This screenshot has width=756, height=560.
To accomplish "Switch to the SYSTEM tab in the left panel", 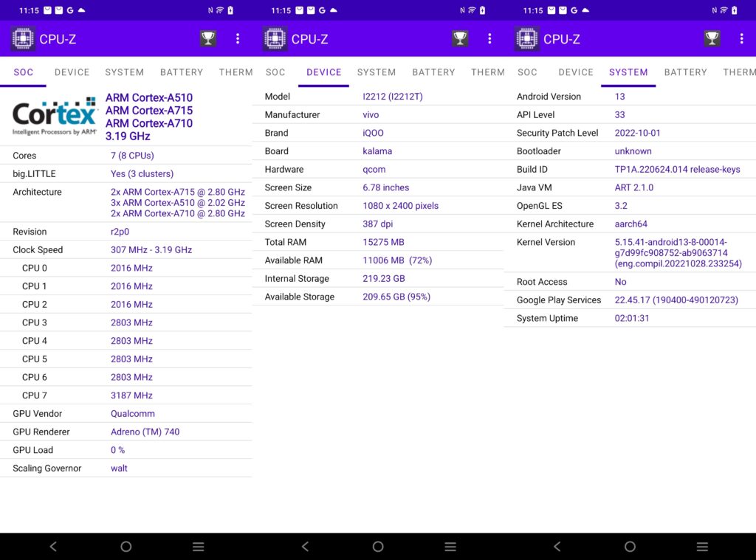I will [124, 72].
